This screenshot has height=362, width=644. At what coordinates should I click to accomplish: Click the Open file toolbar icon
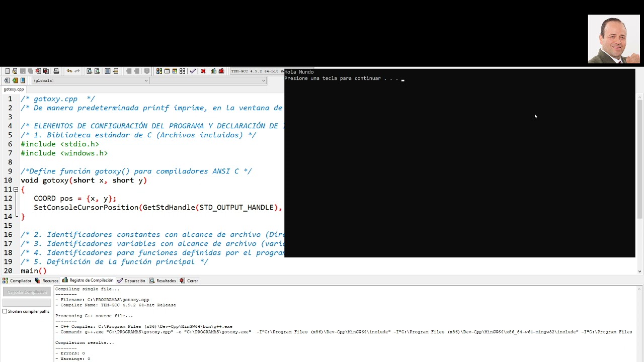[15, 71]
